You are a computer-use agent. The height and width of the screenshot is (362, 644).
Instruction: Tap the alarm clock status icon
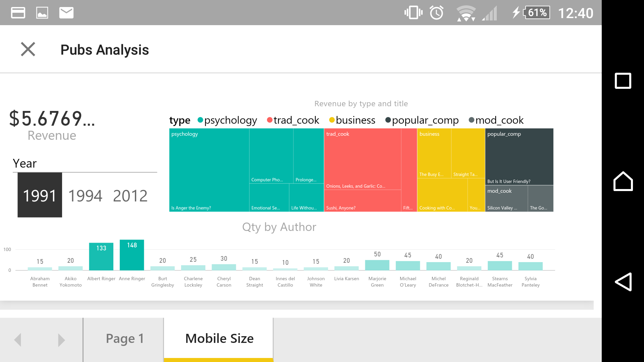[437, 13]
